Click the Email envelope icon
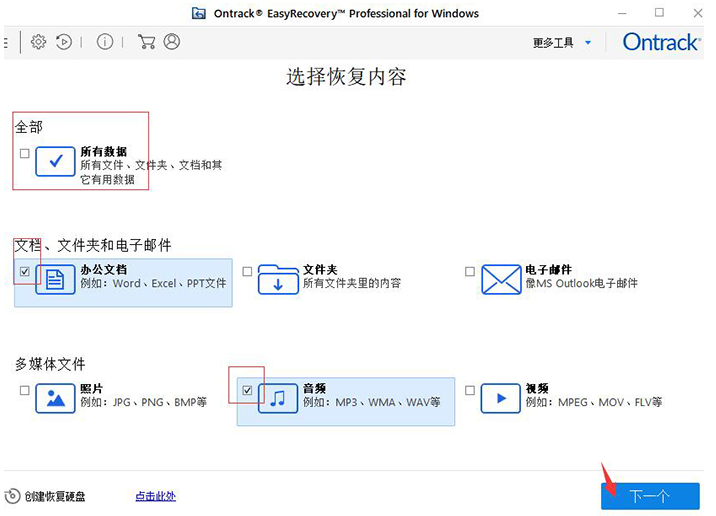Screen dimensions: 716x516 [501, 279]
